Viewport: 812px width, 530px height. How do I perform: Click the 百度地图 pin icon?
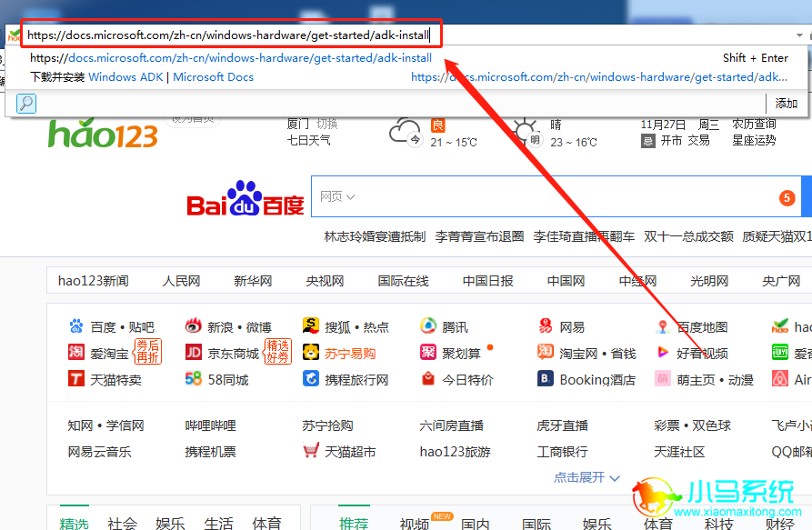point(663,326)
